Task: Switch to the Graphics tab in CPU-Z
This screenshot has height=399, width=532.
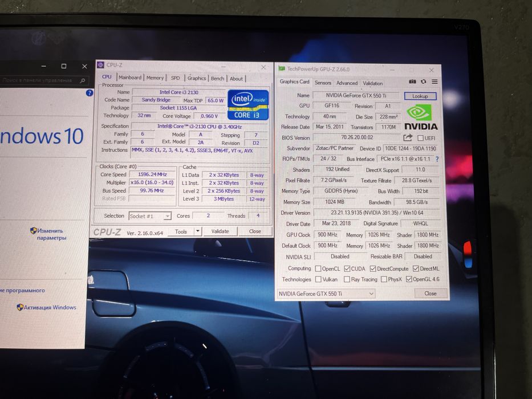Action: coord(197,78)
